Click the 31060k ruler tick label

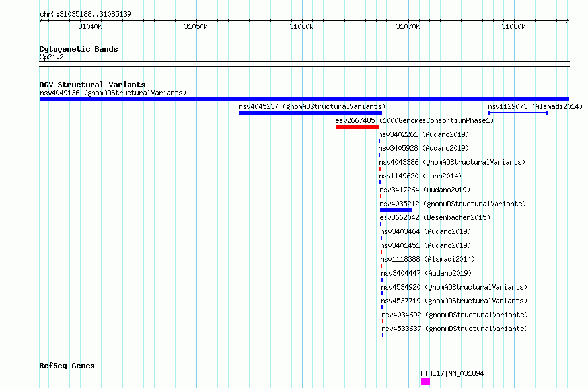coord(301,26)
